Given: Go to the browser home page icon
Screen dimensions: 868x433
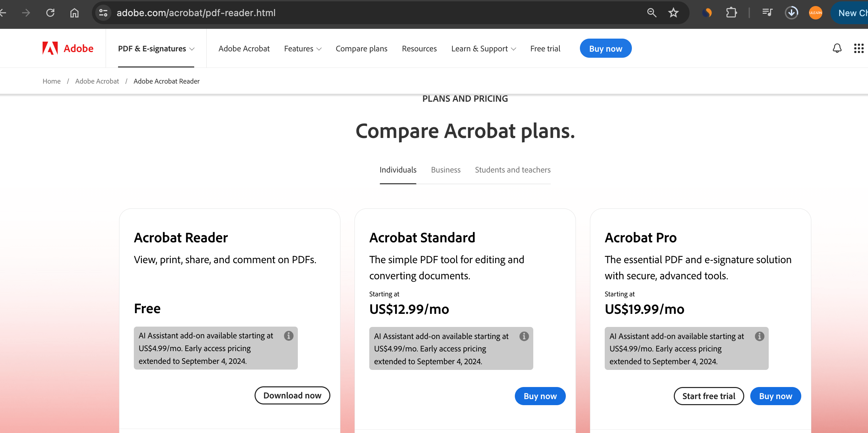Looking at the screenshot, I should (x=74, y=13).
